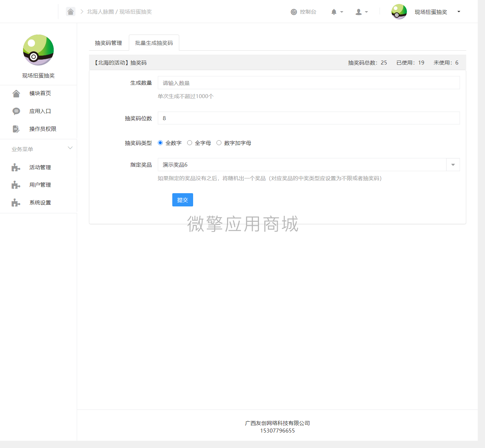Click 现场扭蛋抽奖 title under sidebar logo
The height and width of the screenshot is (448, 485).
point(39,76)
